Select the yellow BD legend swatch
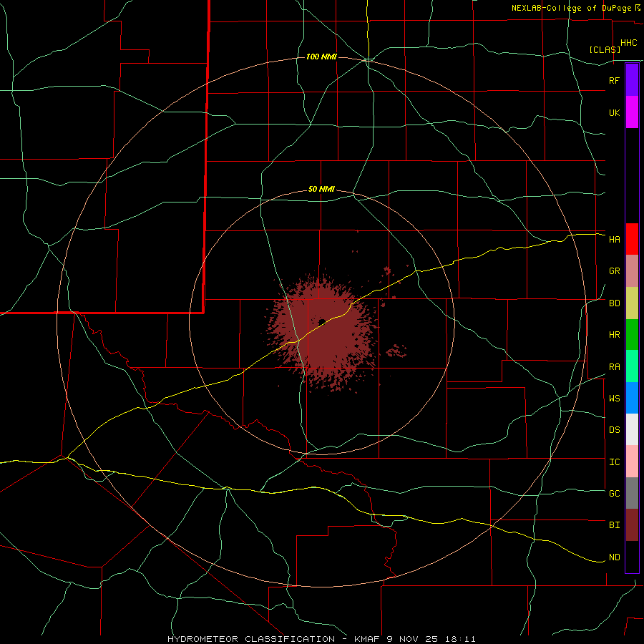This screenshot has height=644, width=644. pyautogui.click(x=632, y=303)
